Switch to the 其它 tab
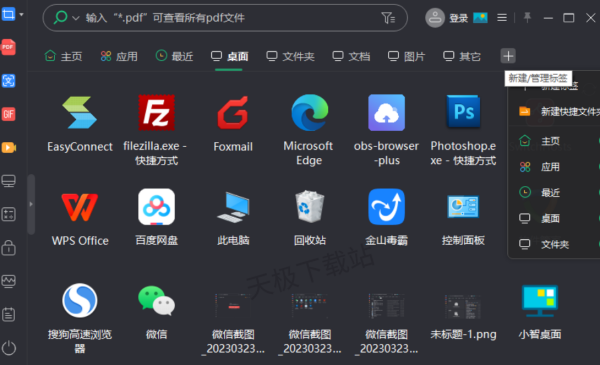Screen dimensions: 600x365 (461, 56)
